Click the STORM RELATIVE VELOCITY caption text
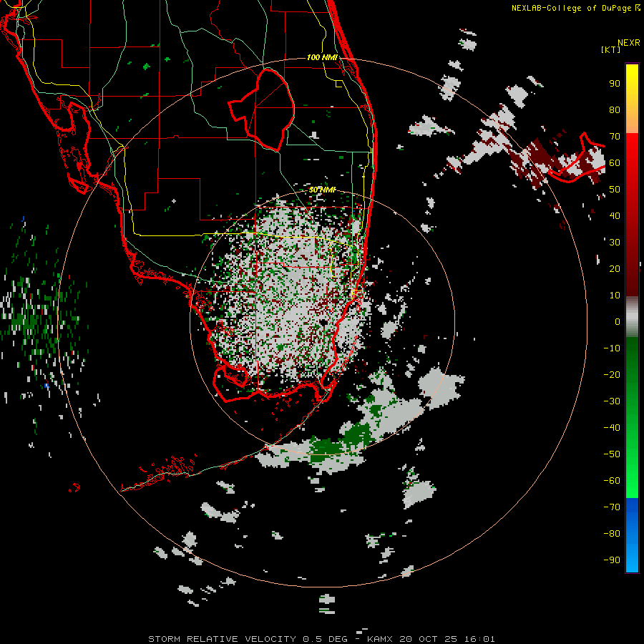644x644 pixels. pos(222,639)
